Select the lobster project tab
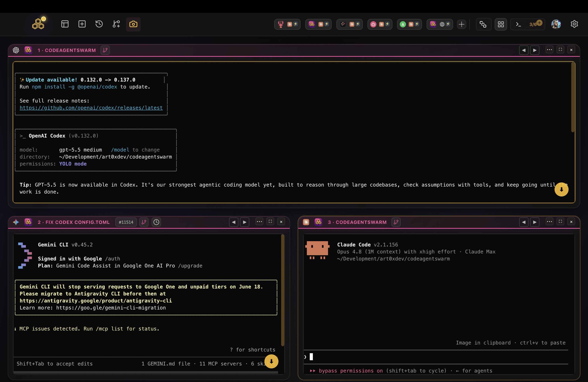The width and height of the screenshot is (588, 382). coord(287,24)
